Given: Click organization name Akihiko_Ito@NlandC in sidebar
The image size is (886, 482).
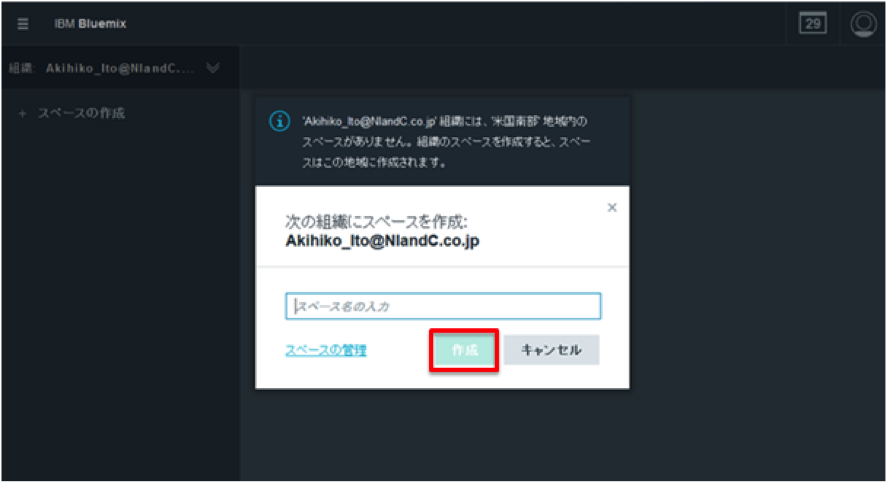Looking at the screenshot, I should click(x=120, y=68).
